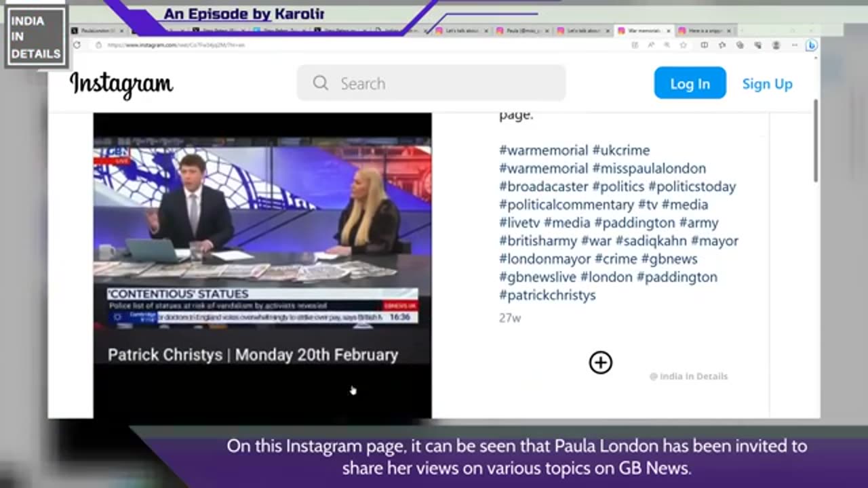Click the padlock icon in the address bar
This screenshot has height=488, width=868.
tap(99, 45)
